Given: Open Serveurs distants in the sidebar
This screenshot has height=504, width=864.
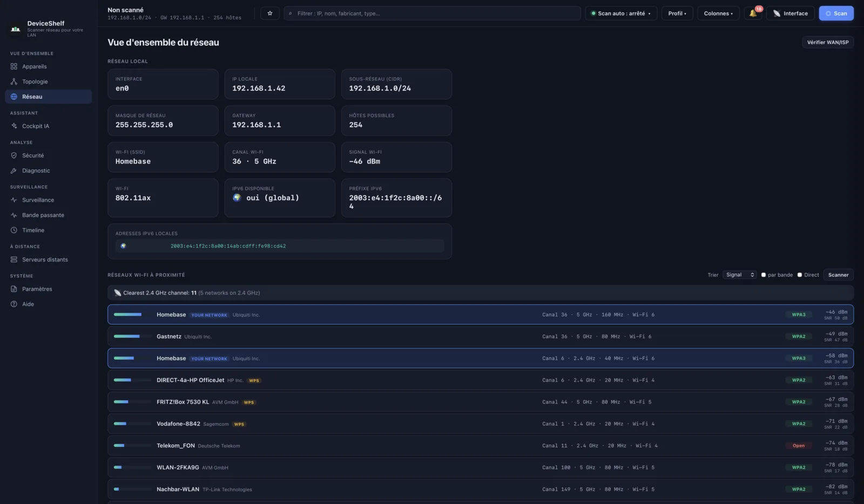Looking at the screenshot, I should click(x=48, y=260).
